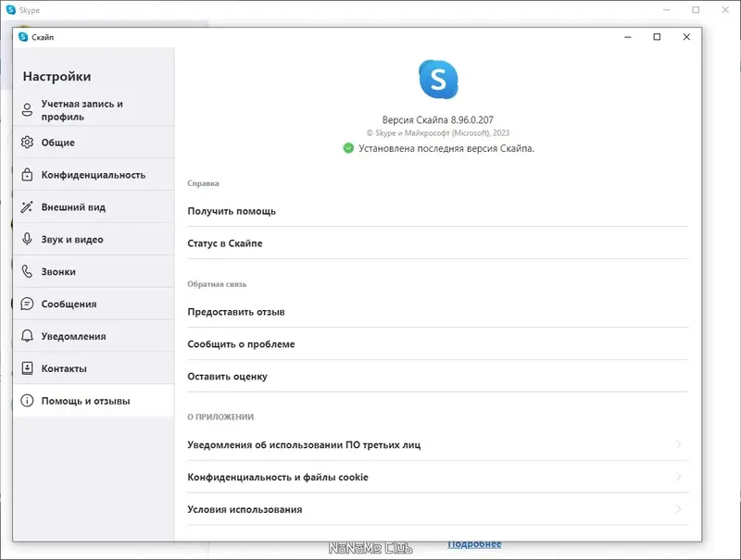Click the Skype icon in Скайп title bar
This screenshot has height=560, width=741.
tap(23, 37)
